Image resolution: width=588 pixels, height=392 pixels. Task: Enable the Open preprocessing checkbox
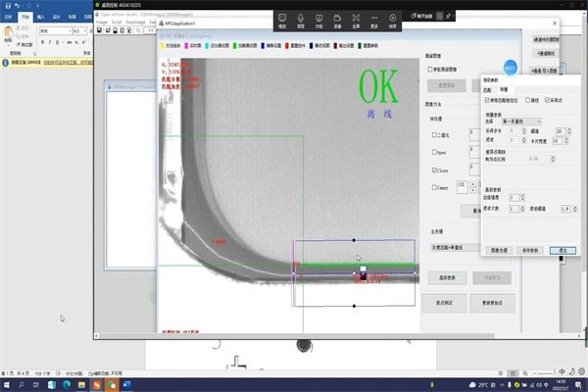(435, 152)
